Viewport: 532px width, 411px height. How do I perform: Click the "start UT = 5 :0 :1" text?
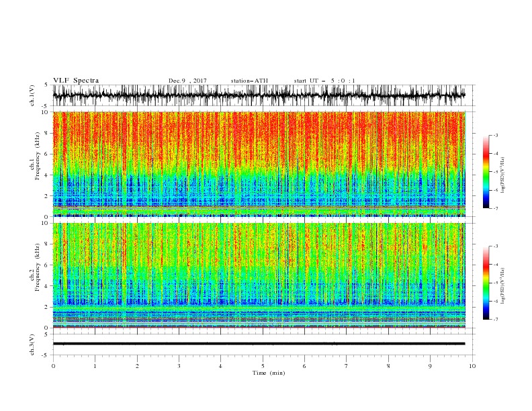(x=324, y=81)
